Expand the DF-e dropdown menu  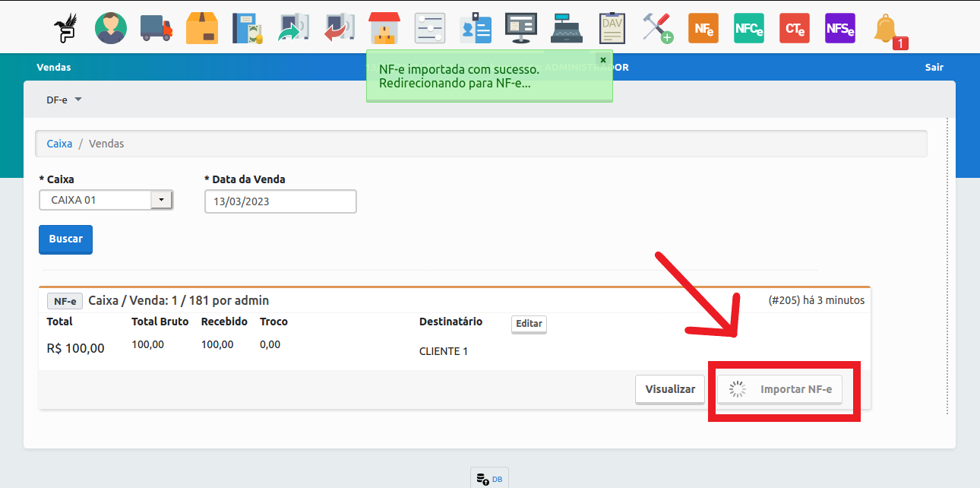pyautogui.click(x=64, y=100)
